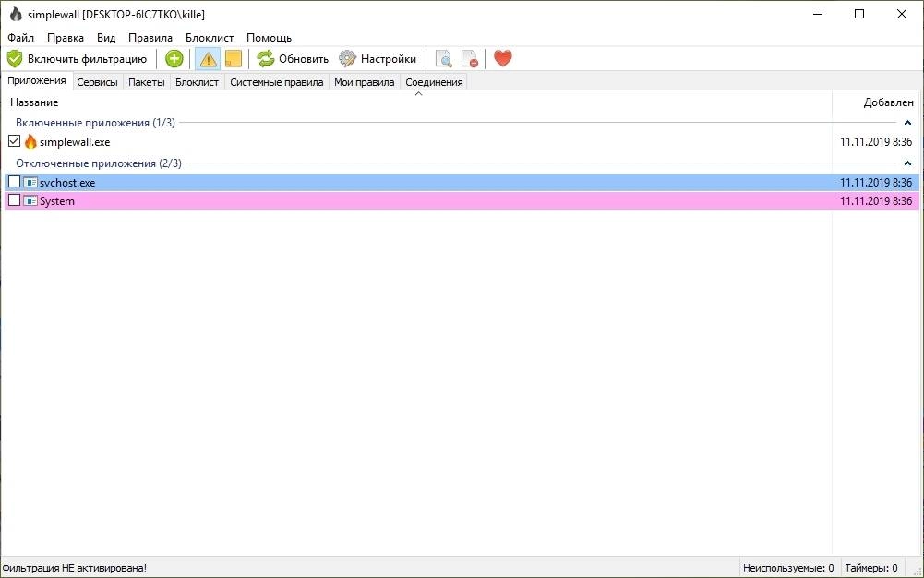The width and height of the screenshot is (924, 578).
Task: Switch to the Пакеты tab
Action: pos(146,82)
